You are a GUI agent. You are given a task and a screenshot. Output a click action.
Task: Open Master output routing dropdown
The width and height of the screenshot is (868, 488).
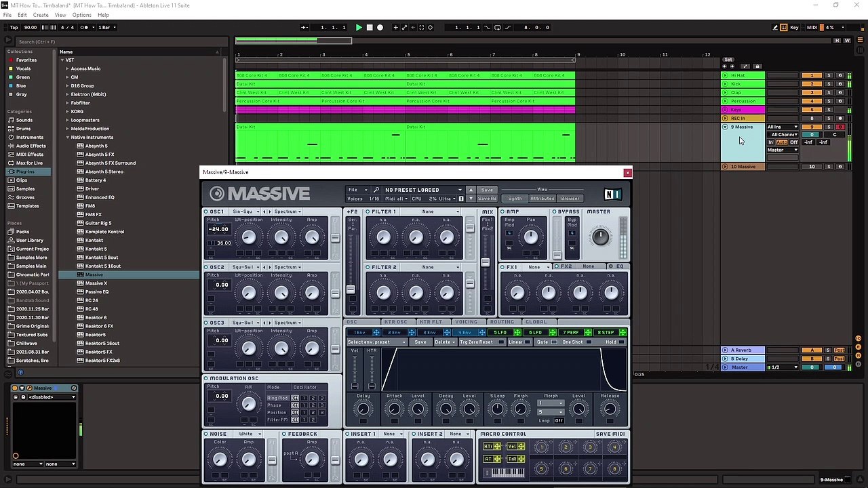click(783, 150)
